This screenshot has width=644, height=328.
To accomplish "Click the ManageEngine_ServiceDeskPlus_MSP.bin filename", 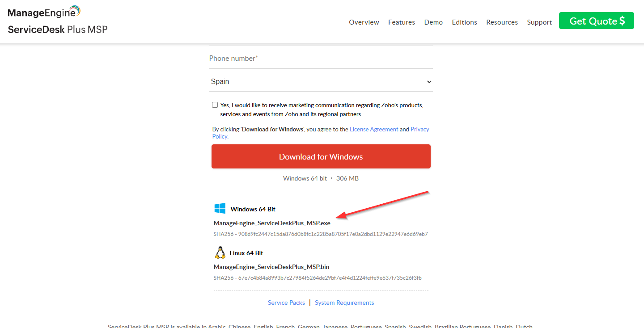I will 271,267.
